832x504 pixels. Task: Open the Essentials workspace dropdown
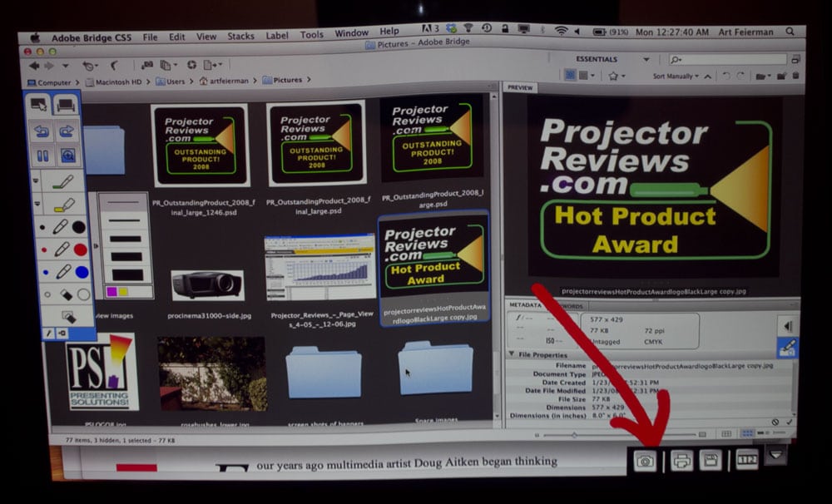pos(646,59)
